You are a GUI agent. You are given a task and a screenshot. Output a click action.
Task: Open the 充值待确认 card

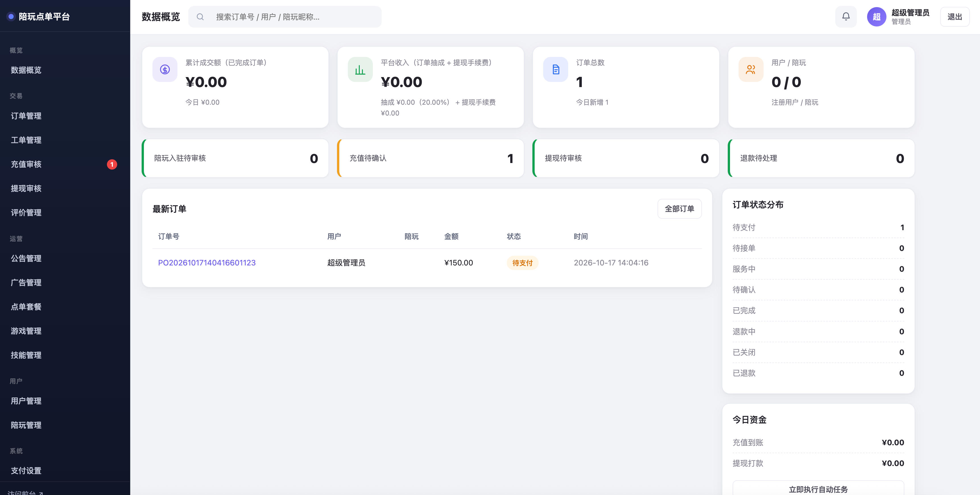click(x=430, y=158)
